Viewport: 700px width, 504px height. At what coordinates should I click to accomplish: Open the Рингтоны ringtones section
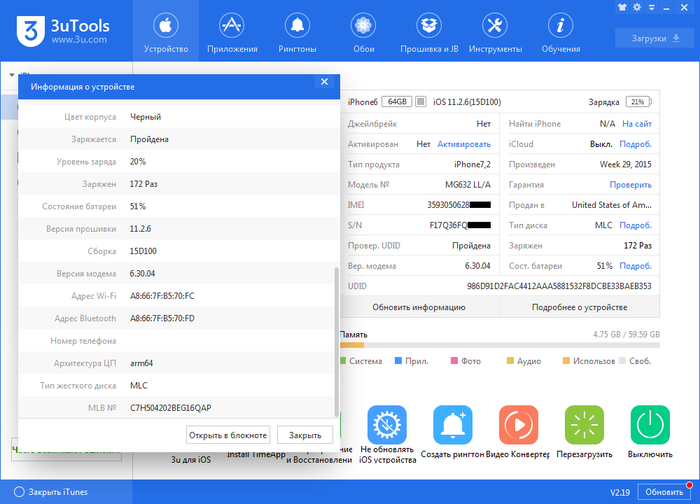(297, 30)
